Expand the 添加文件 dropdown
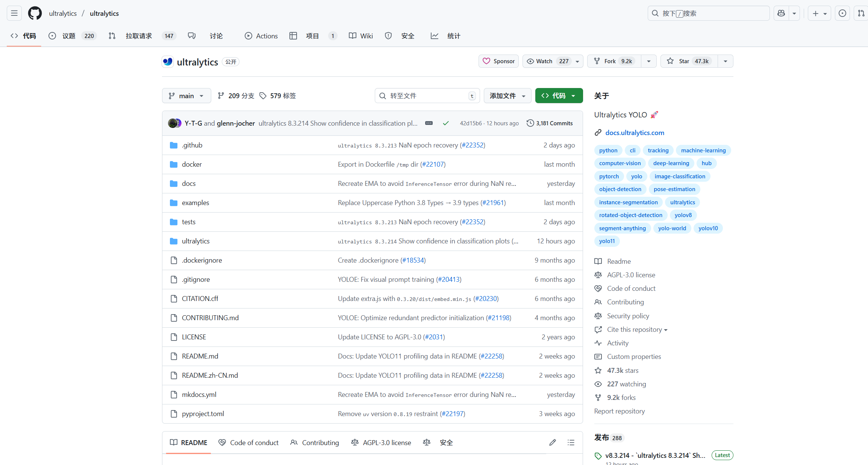This screenshot has width=868, height=465. point(507,96)
